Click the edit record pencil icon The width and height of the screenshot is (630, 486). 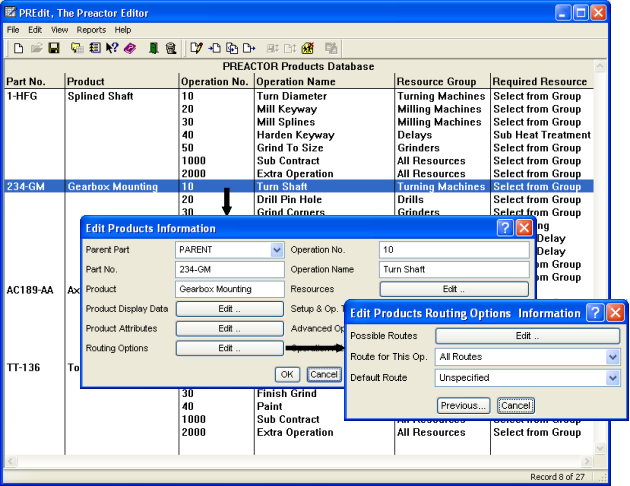point(196,49)
